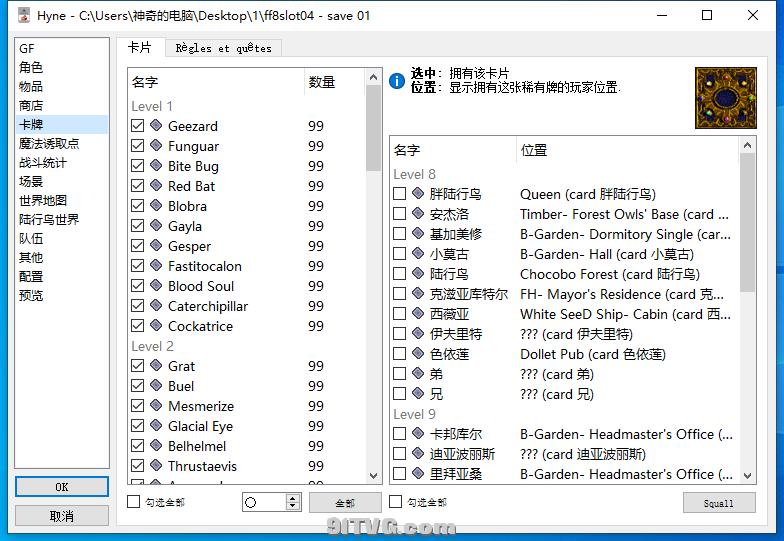The image size is (784, 541).
Task: Tick the left 勾选全部 checkbox under card list
Action: point(135,502)
